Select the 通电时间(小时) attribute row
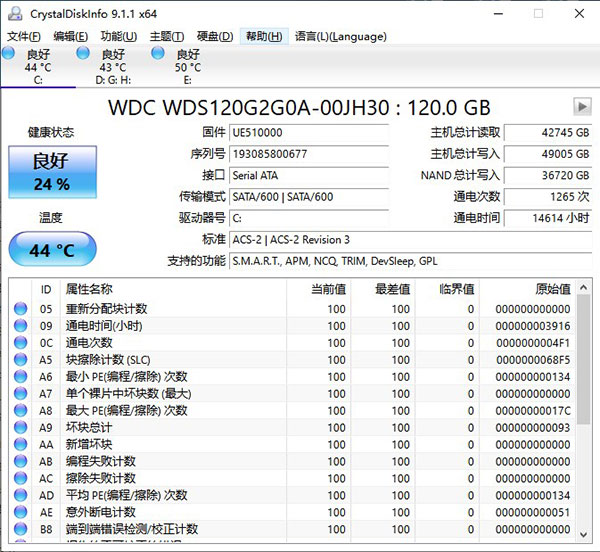The height and width of the screenshot is (552, 600). 105,326
